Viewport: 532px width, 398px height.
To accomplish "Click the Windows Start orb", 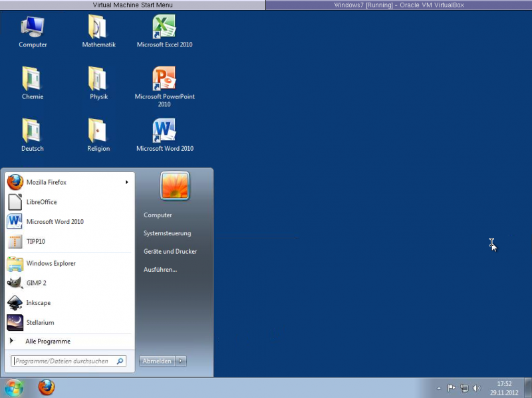I will pyautogui.click(x=13, y=387).
